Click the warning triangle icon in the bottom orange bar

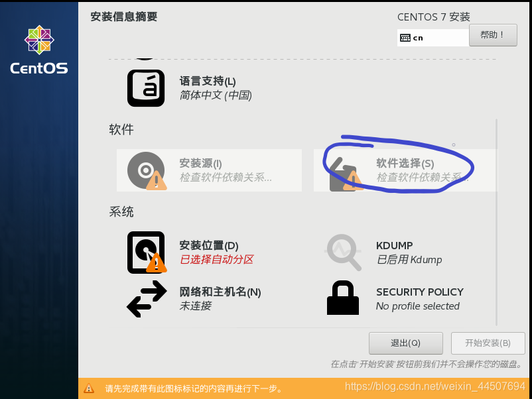pos(89,388)
